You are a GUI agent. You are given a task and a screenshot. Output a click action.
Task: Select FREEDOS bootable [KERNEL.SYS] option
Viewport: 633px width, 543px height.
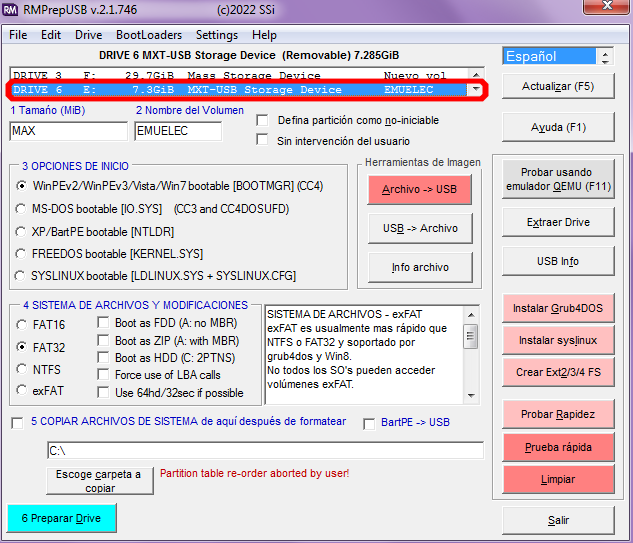pyautogui.click(x=20, y=254)
